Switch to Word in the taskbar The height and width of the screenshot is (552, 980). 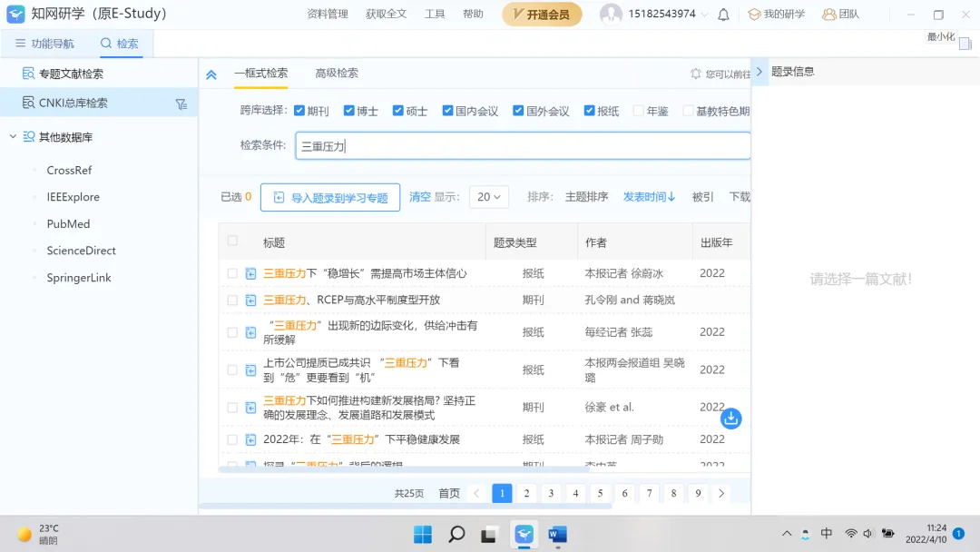pos(557,535)
